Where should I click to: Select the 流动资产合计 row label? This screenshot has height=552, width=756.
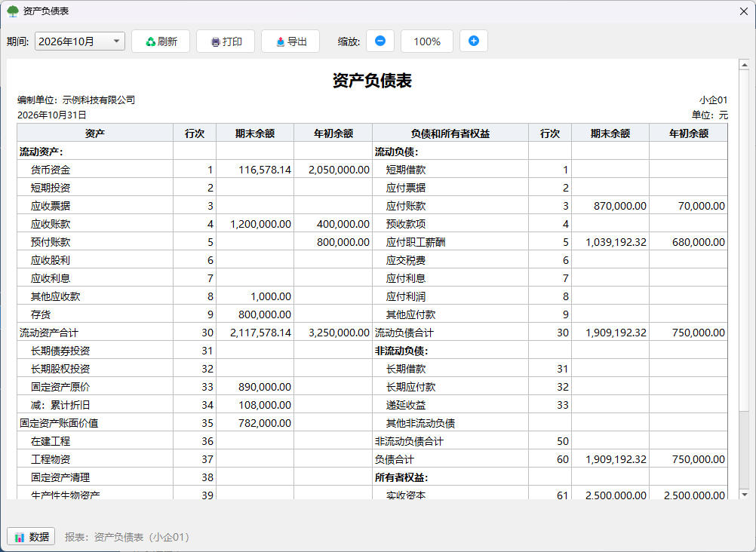click(x=48, y=333)
